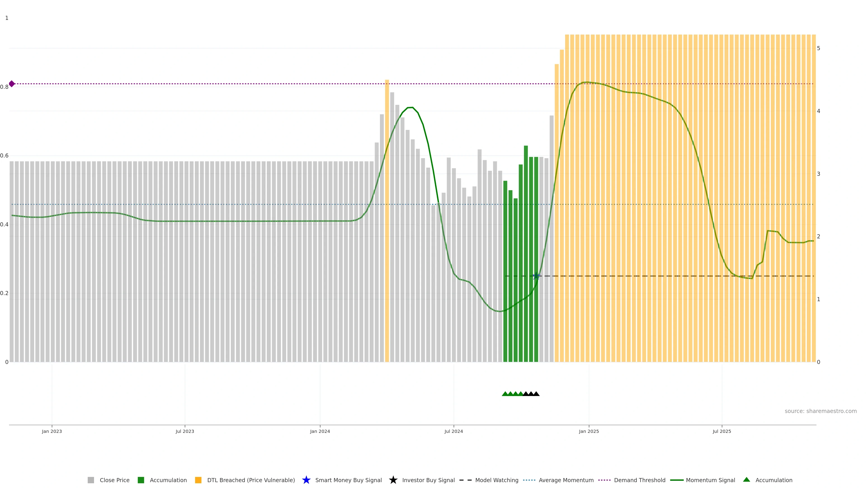Click the green Accumulation square legend swatch

click(141, 480)
